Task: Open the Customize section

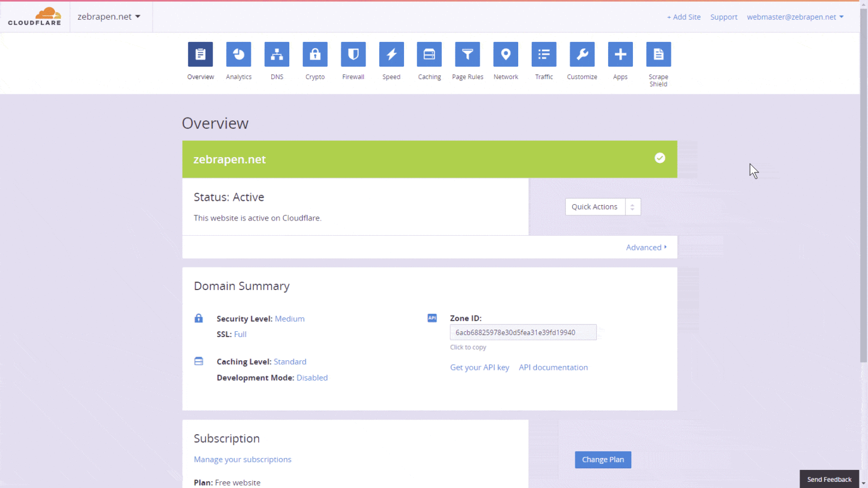Action: pyautogui.click(x=582, y=54)
